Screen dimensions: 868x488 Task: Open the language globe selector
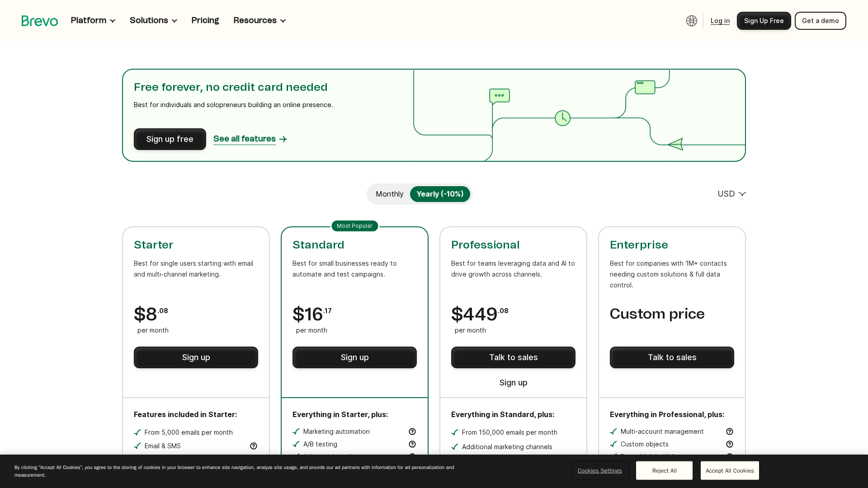click(691, 21)
